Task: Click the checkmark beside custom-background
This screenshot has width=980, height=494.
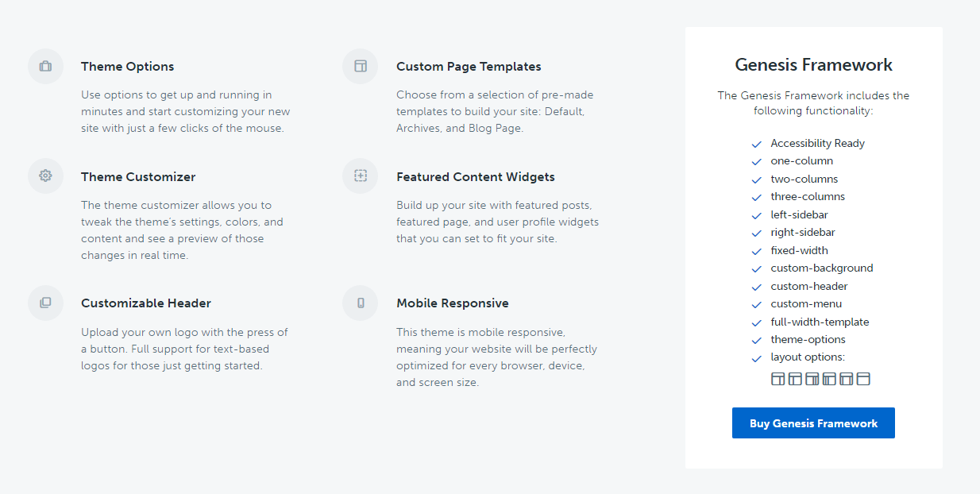Action: [756, 269]
